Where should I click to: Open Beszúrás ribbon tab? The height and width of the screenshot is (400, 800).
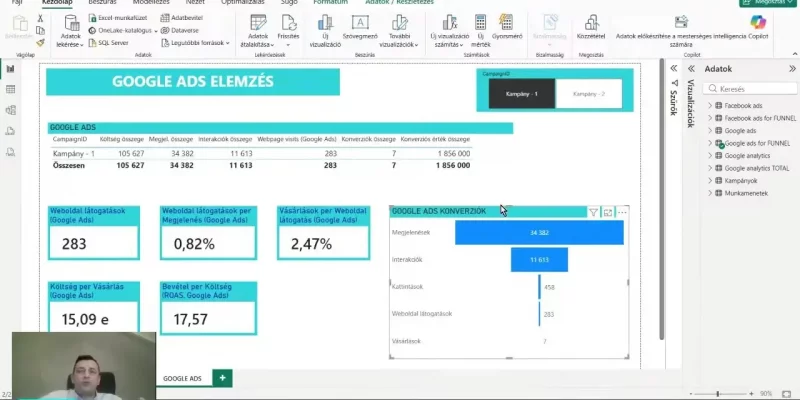tap(103, 2)
